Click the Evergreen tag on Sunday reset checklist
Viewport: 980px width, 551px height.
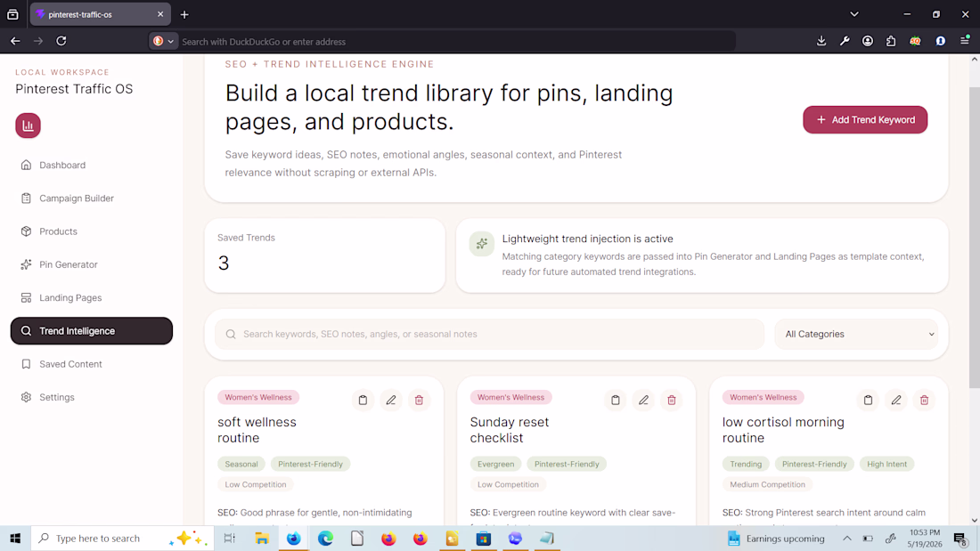[x=495, y=464]
